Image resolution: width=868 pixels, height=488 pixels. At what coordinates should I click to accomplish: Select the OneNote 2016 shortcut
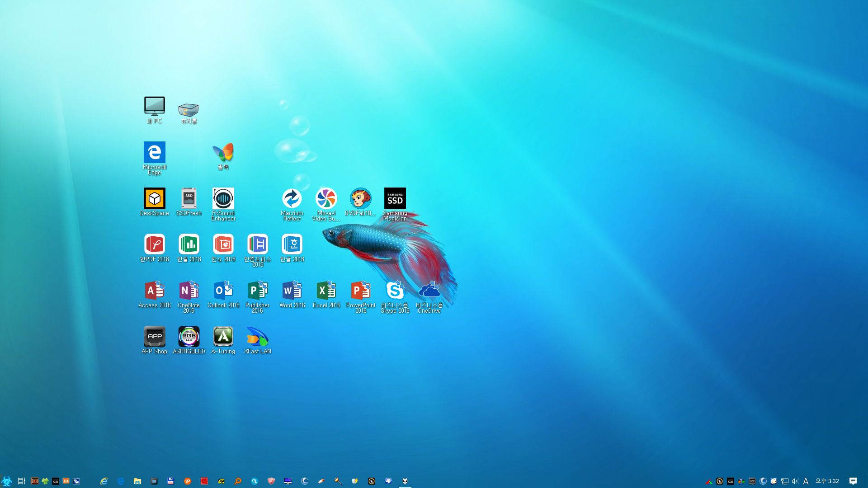pos(189,296)
